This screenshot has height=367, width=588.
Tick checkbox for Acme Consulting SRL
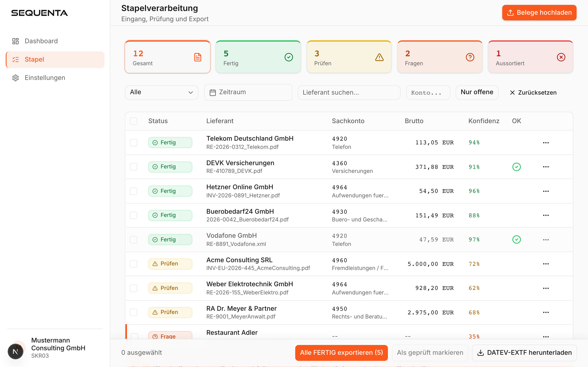[x=133, y=264]
